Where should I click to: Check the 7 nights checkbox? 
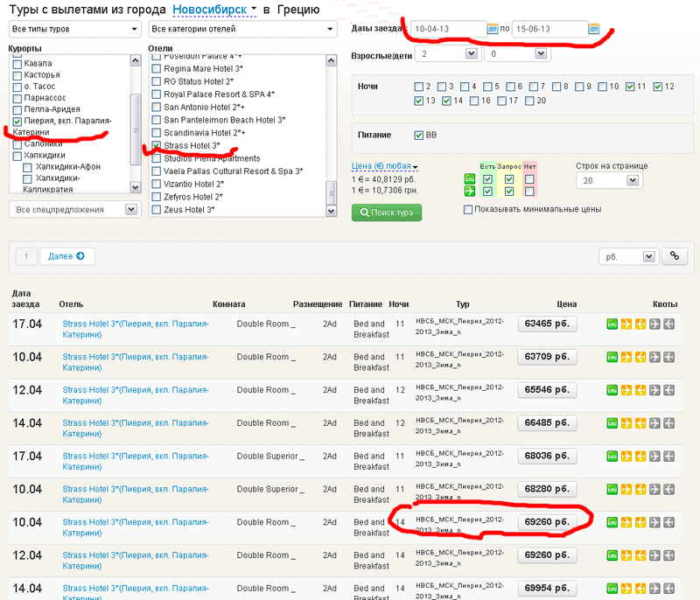tap(534, 87)
